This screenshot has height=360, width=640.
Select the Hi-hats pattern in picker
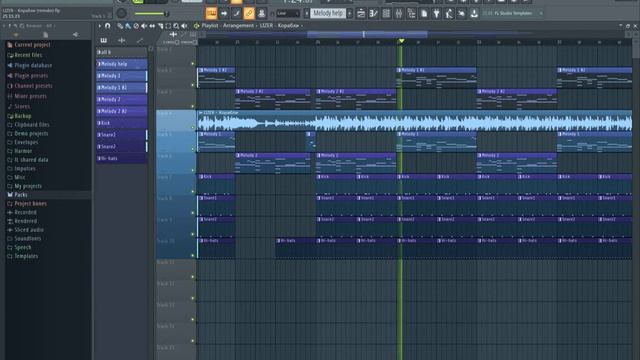click(x=122, y=158)
